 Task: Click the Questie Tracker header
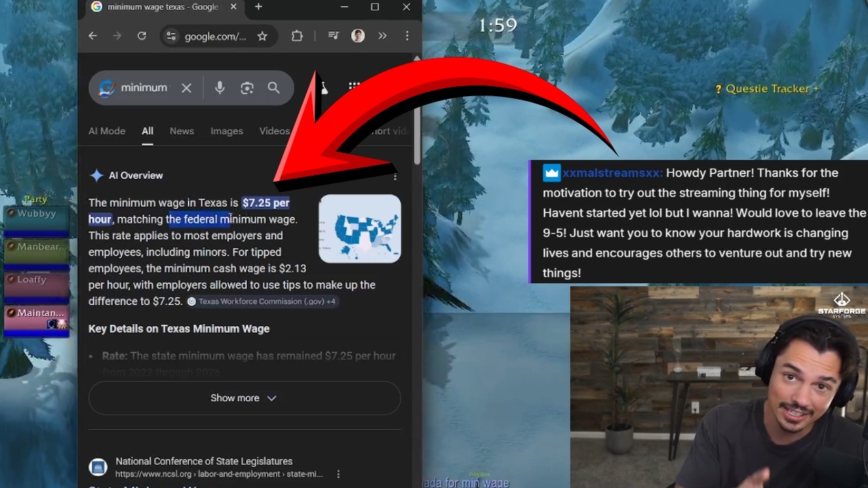tap(767, 89)
